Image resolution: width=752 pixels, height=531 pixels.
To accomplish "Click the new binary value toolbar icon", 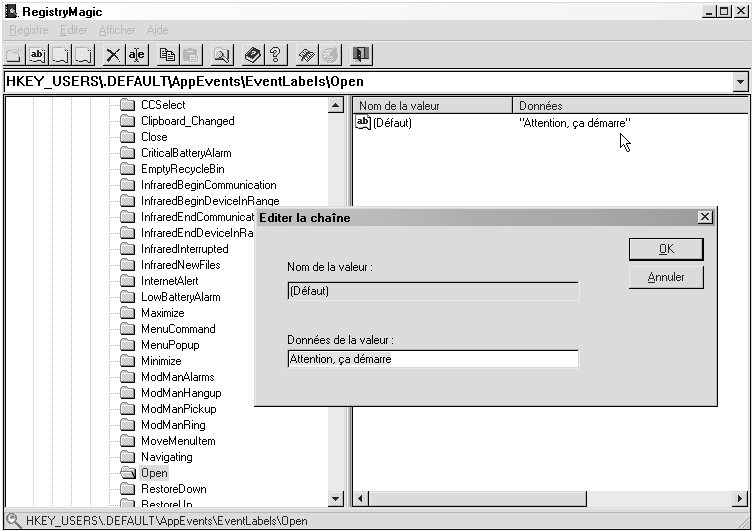I will click(60, 55).
